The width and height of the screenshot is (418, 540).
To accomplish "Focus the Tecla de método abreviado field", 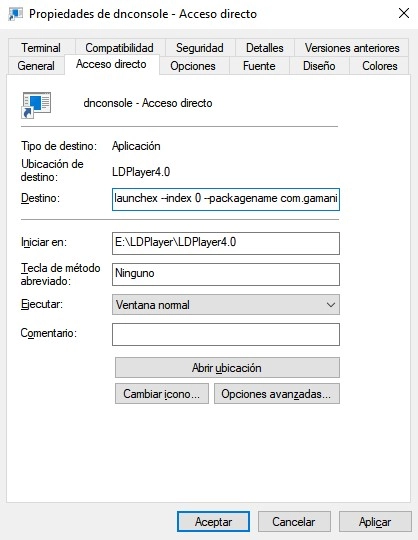I will click(226, 274).
